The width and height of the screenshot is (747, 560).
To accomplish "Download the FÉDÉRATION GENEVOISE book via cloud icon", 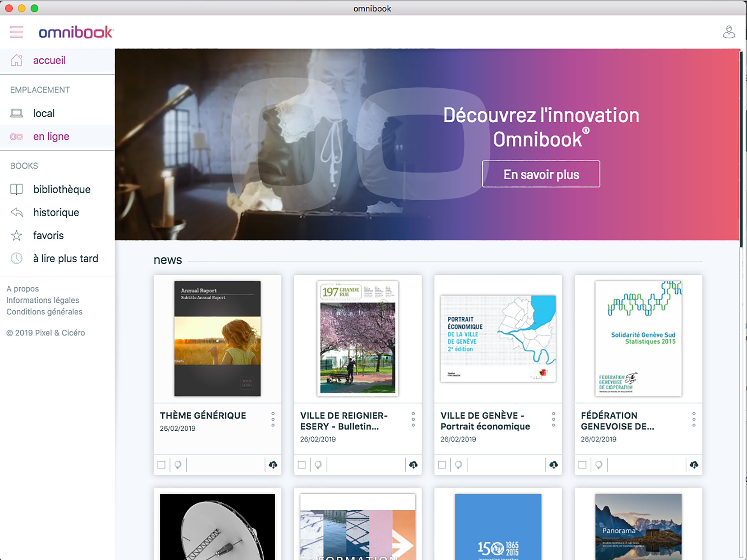I will point(694,465).
